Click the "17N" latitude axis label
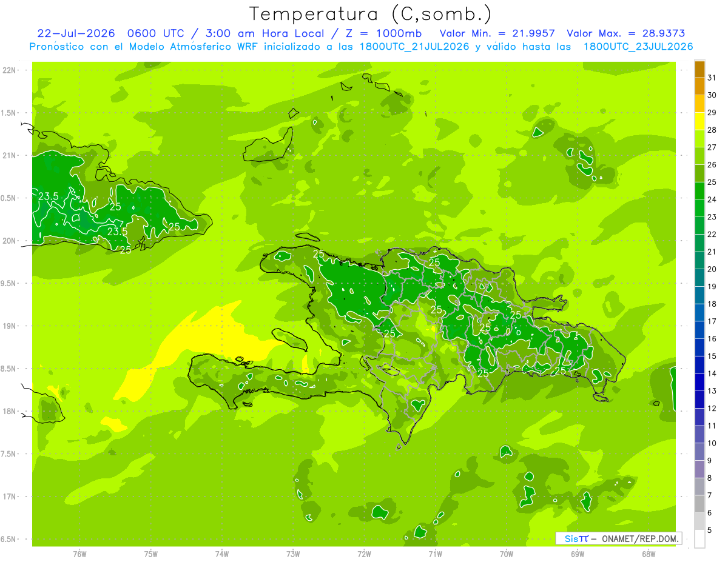Screen dimensions: 728x562 [10, 497]
